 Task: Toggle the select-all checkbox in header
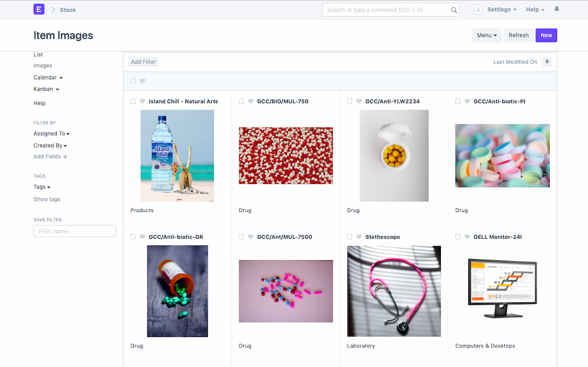(x=133, y=81)
